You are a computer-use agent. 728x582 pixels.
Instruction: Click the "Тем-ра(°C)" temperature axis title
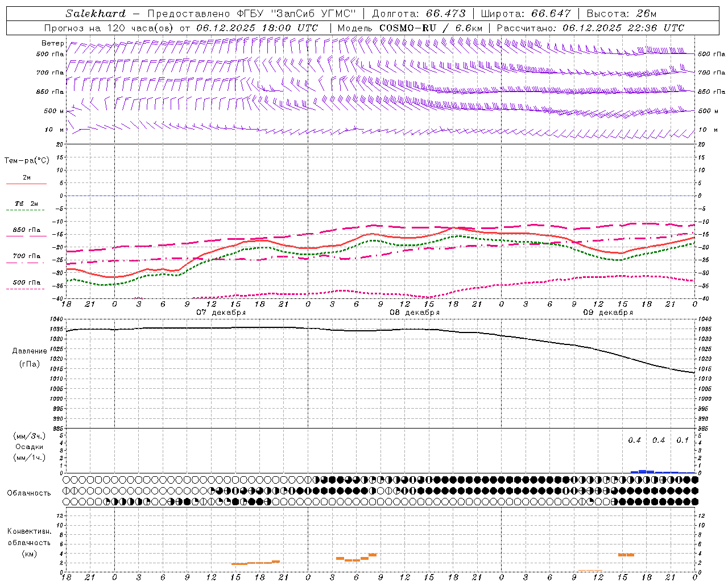point(27,161)
